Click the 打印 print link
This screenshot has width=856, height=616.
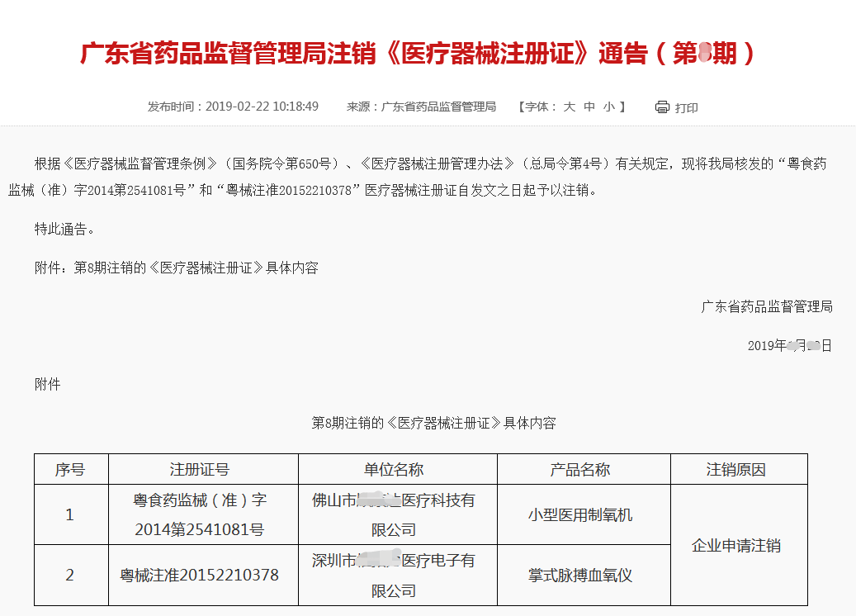pyautogui.click(x=686, y=107)
